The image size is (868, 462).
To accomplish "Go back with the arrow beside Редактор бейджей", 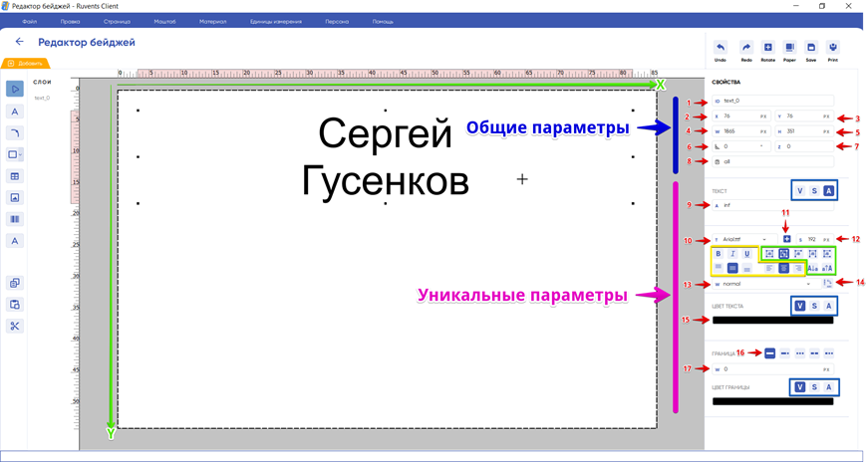I will pos(19,42).
